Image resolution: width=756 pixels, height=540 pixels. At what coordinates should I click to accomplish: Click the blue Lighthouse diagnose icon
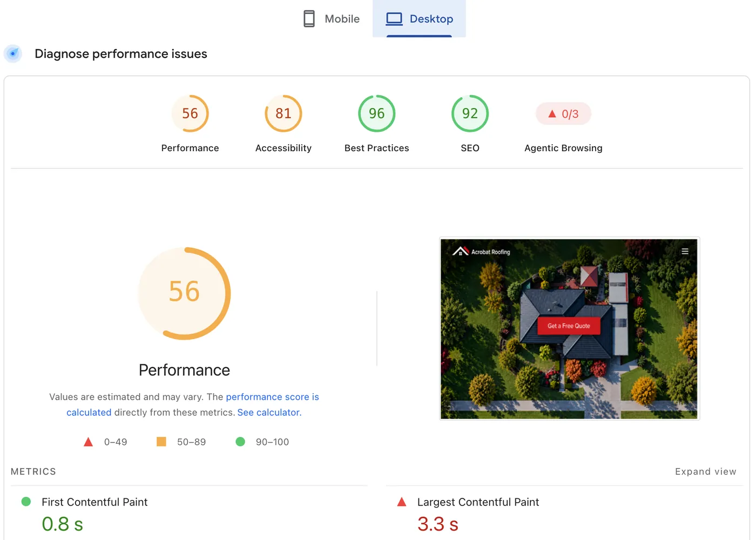tap(13, 53)
